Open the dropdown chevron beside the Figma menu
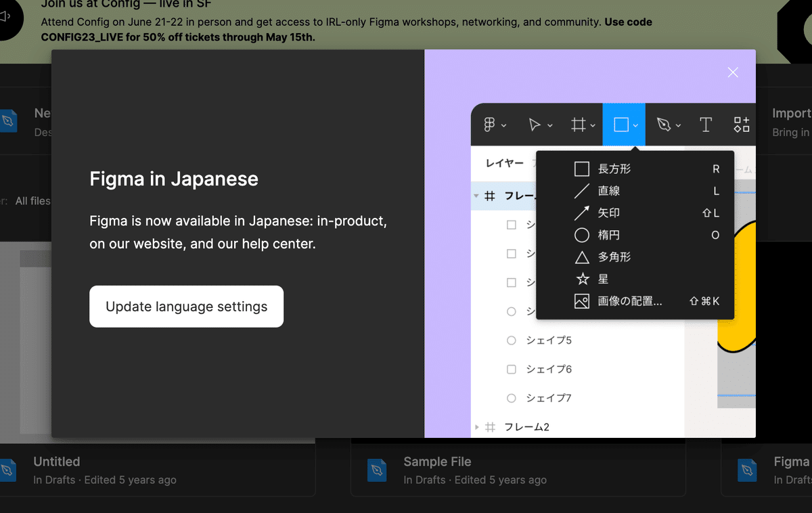The width and height of the screenshot is (812, 513). tap(504, 126)
